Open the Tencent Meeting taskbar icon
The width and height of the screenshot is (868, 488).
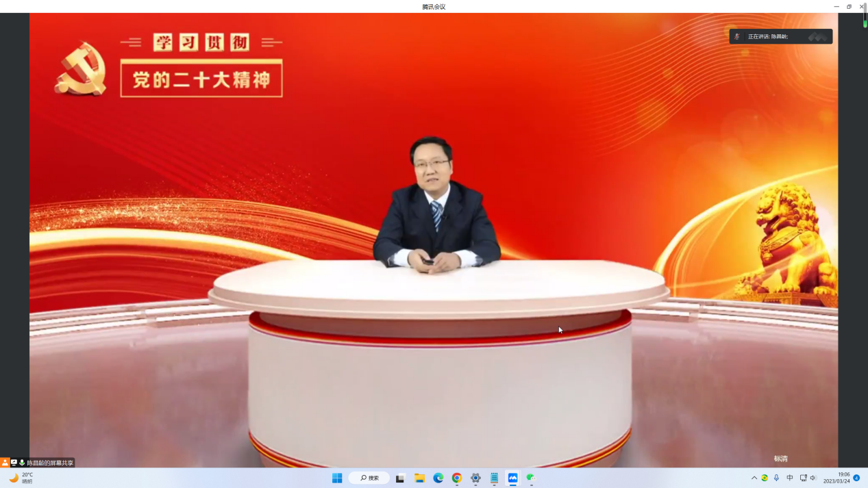(x=512, y=478)
